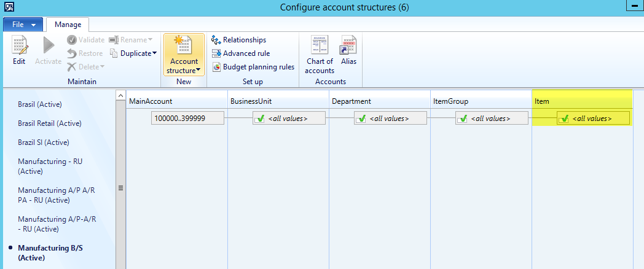Click the Activate arrow icon
644x269 pixels.
pyautogui.click(x=48, y=46)
